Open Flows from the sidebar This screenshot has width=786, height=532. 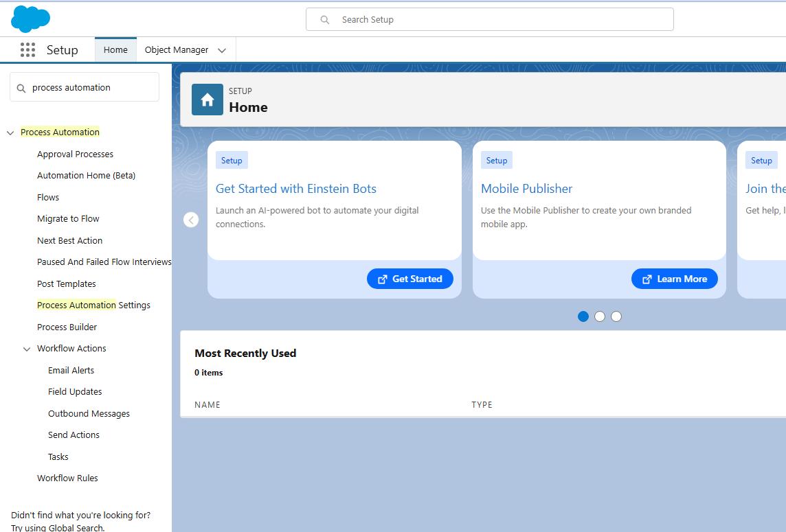47,197
